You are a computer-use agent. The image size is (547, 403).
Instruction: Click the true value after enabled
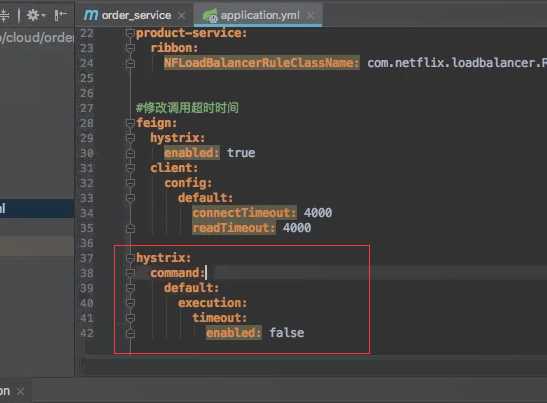[x=241, y=153]
